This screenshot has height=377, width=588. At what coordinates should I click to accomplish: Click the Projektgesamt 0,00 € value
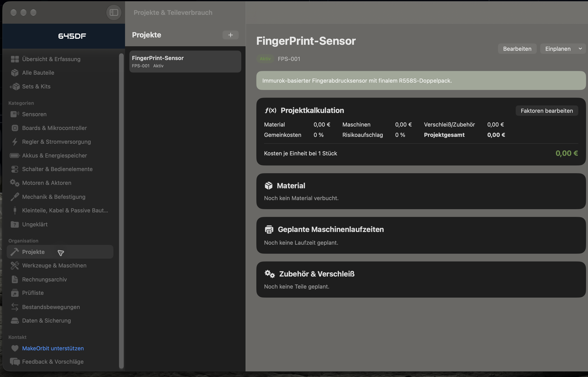coord(496,135)
